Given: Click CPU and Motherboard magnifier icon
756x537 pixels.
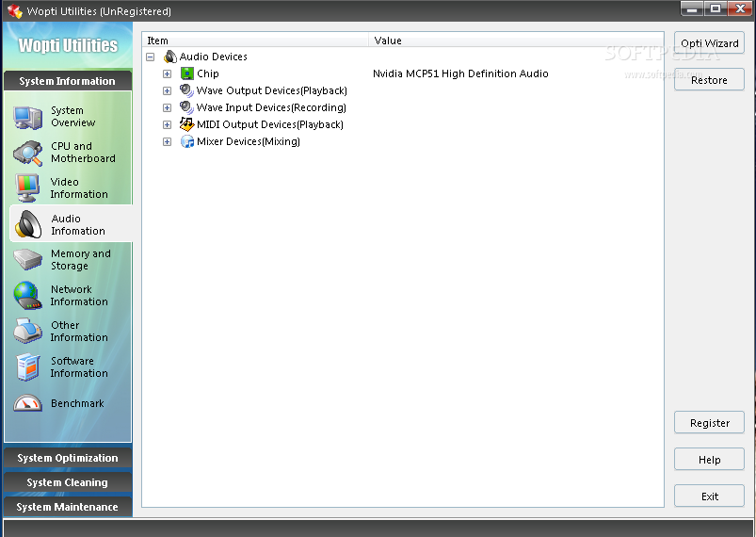Looking at the screenshot, I should click(28, 153).
